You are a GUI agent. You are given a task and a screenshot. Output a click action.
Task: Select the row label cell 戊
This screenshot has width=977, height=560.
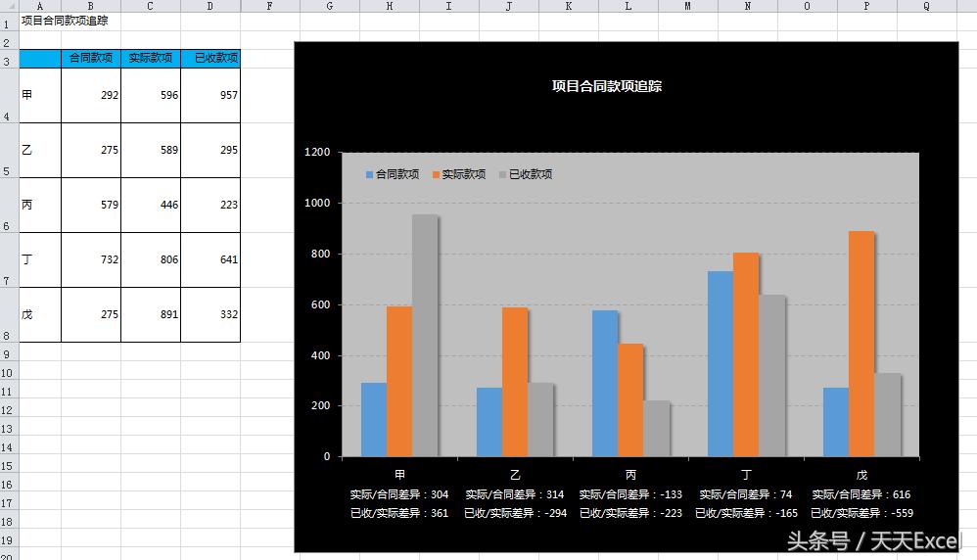(x=40, y=314)
